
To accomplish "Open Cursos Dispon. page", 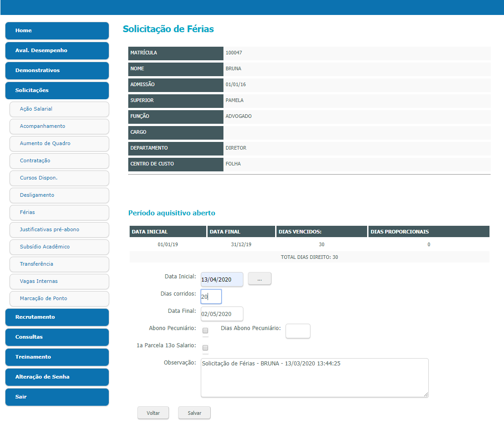I will pos(59,178).
